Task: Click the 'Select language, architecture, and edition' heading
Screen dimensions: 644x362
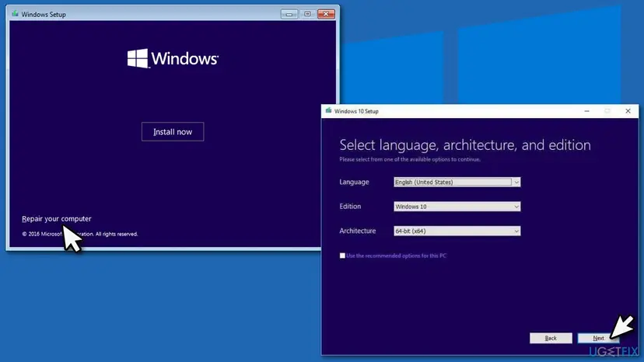Action: tap(465, 145)
